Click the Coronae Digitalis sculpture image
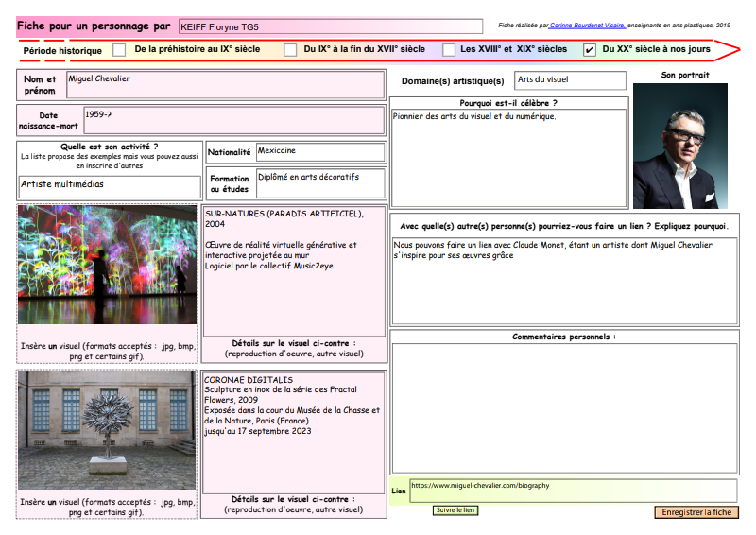 pyautogui.click(x=107, y=429)
